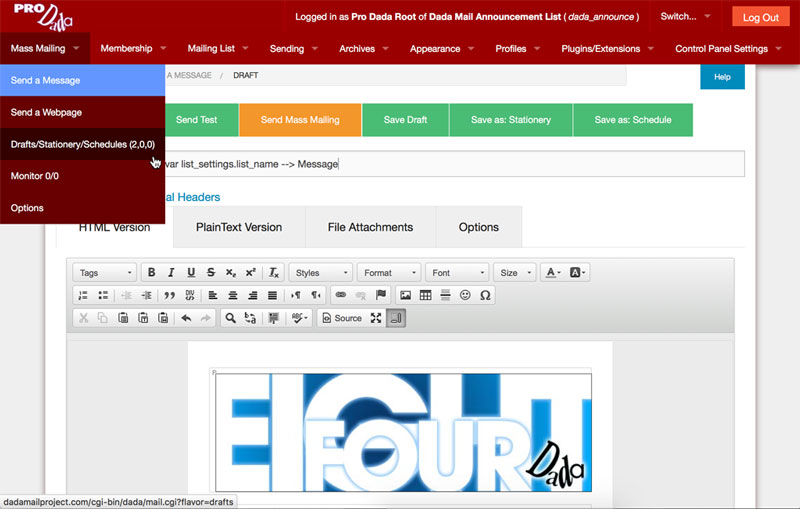The image size is (800, 509).
Task: Choose Send a Webpage from menu
Action: click(x=83, y=112)
